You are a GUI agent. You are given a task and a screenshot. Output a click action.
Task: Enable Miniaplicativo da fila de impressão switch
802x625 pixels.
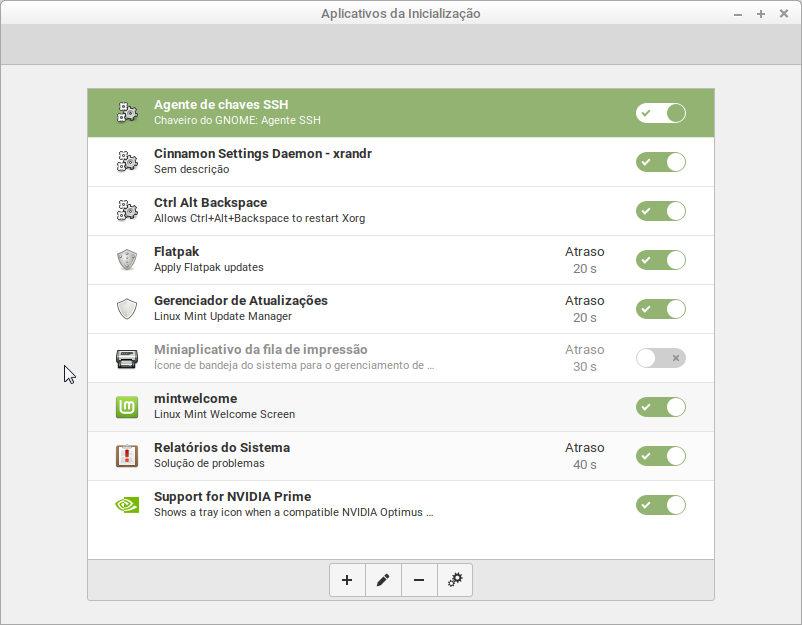661,358
